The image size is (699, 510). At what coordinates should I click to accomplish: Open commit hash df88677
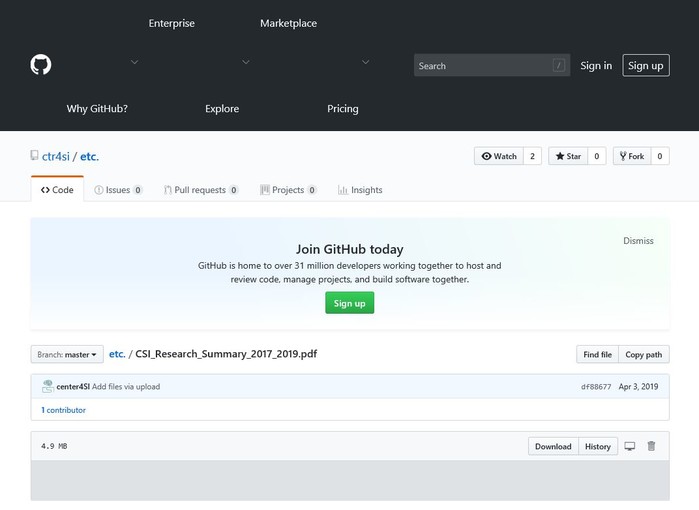tap(596, 387)
